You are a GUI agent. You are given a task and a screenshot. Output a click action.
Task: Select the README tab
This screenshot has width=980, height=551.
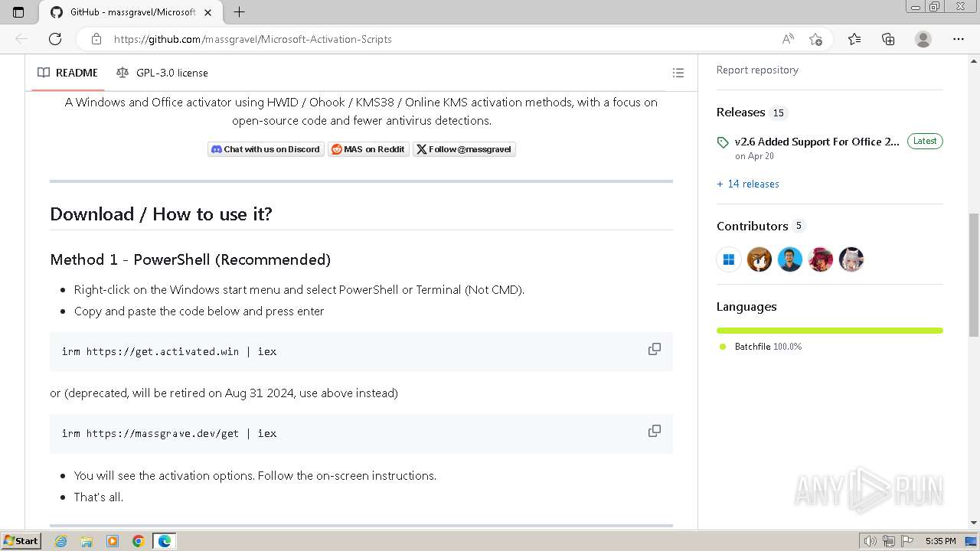[67, 73]
